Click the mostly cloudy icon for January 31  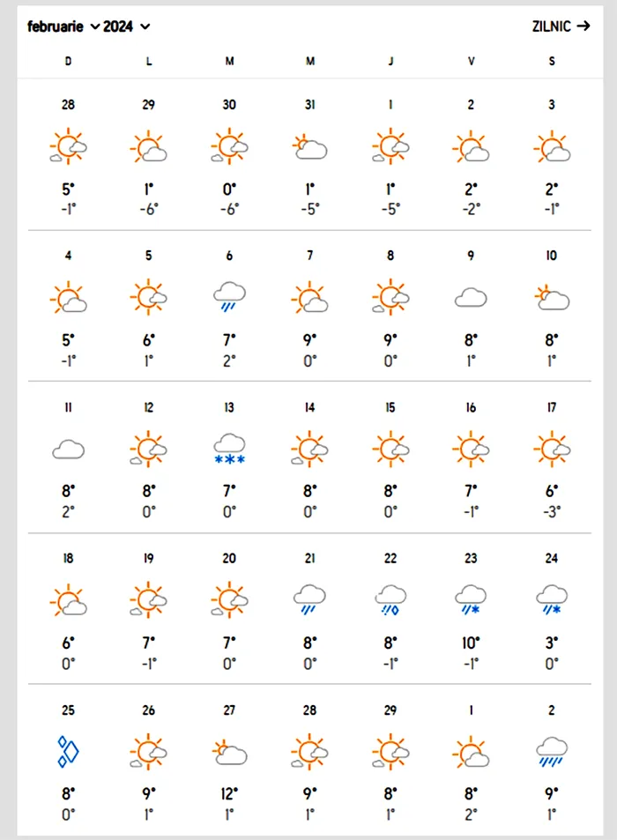coord(309,147)
